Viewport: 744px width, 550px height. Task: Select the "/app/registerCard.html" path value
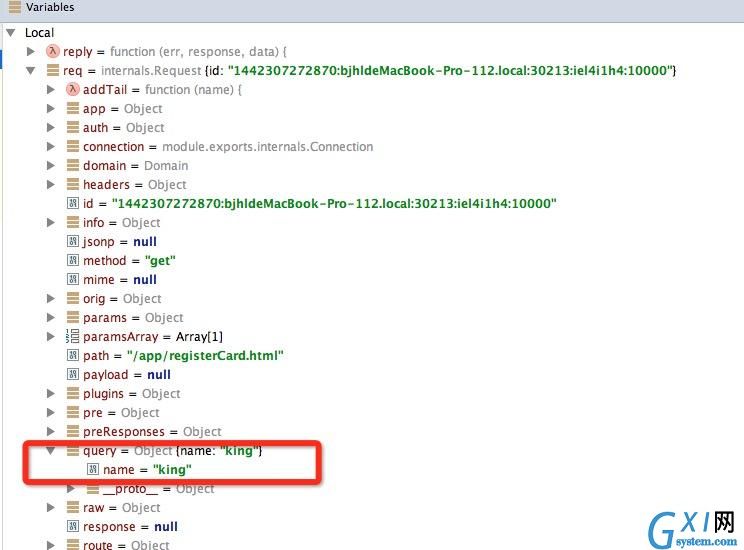coord(205,355)
